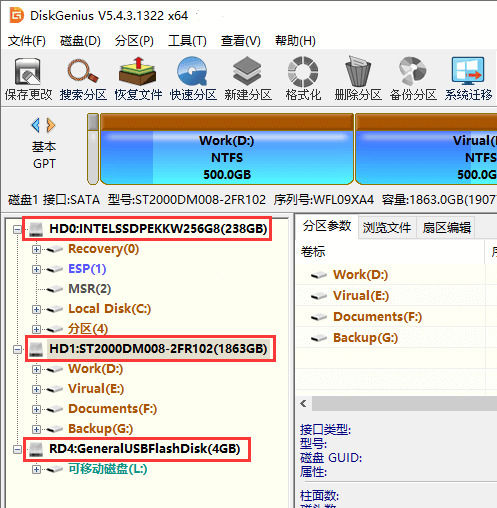497x508 pixels.
Task: Start the 快速分区 quick partition tool
Action: 193,79
